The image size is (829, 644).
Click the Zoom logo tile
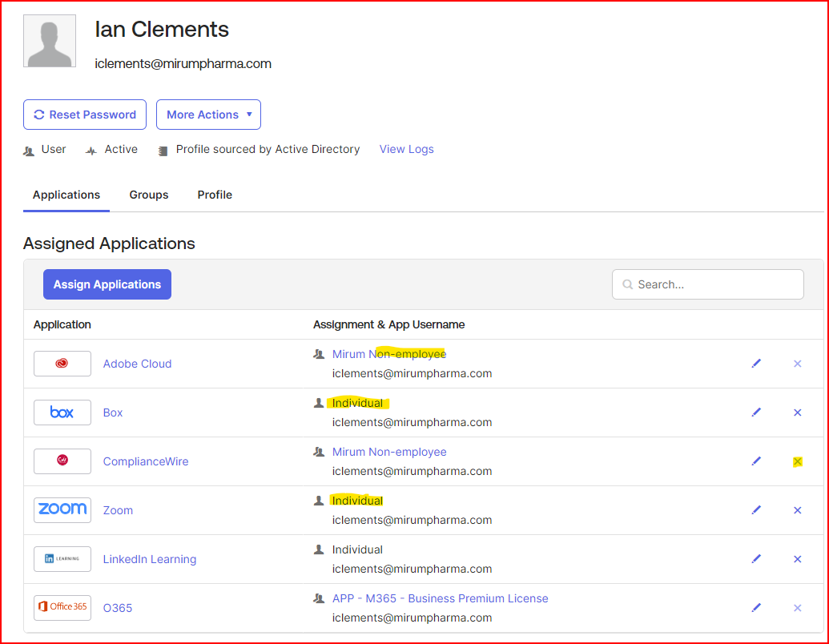click(62, 509)
